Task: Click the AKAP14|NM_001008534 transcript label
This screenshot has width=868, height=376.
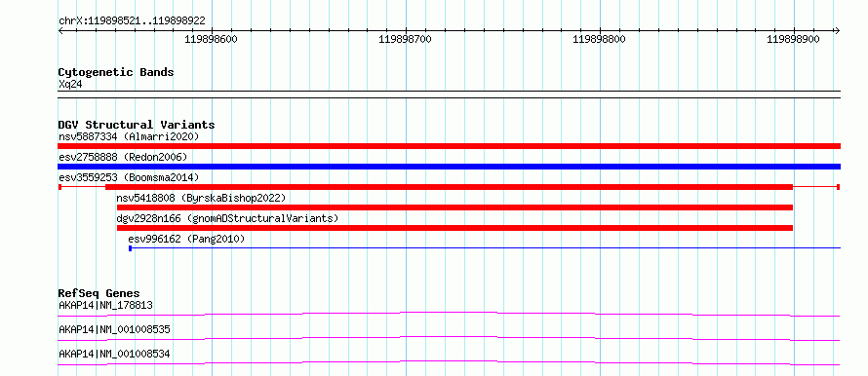Action: pos(114,355)
